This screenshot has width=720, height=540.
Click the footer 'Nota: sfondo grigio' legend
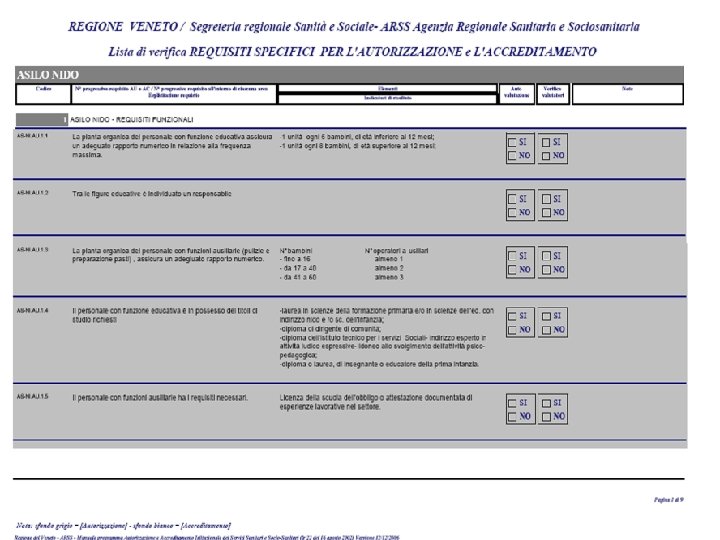(123, 526)
